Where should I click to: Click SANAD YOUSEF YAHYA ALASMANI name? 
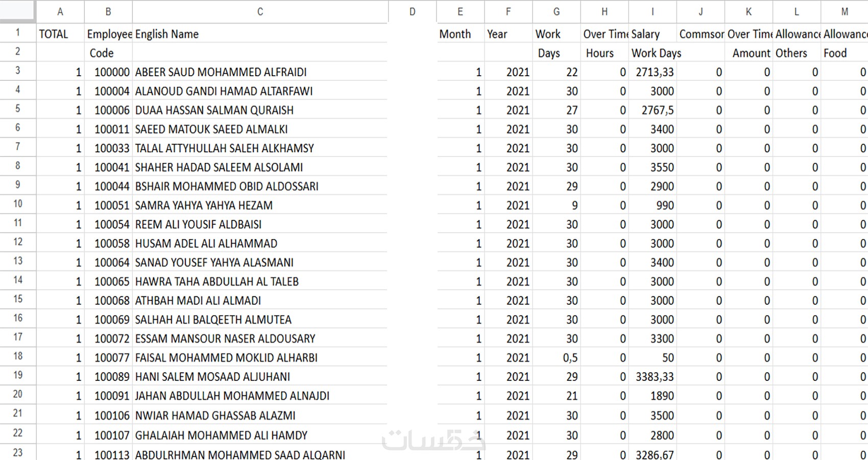point(214,262)
